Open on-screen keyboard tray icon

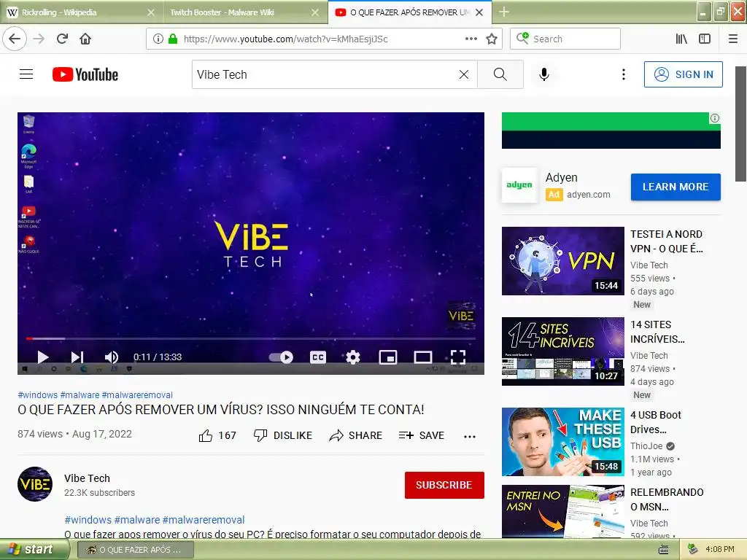(x=664, y=550)
